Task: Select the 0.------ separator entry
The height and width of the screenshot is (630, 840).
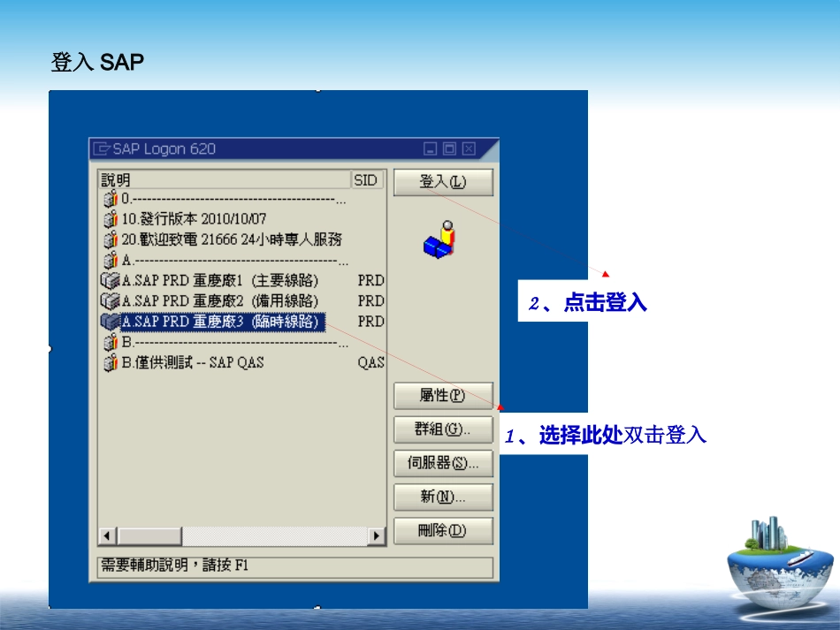Action: tap(233, 199)
